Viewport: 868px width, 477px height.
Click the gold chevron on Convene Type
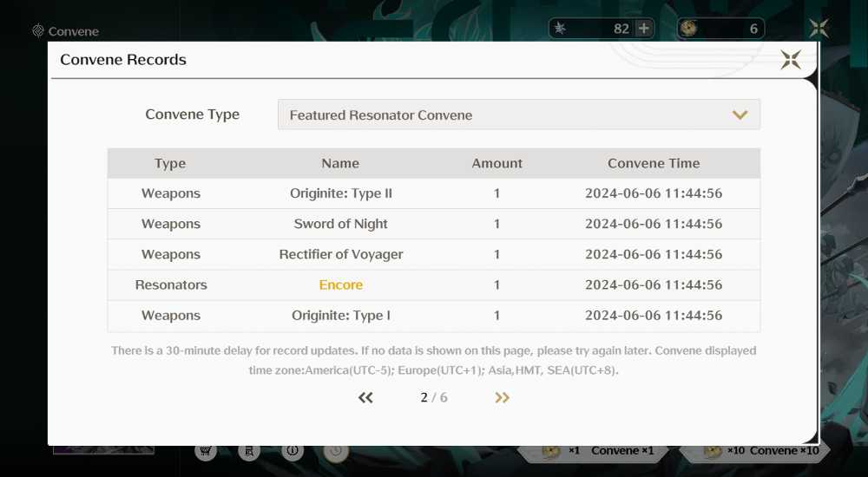(x=740, y=115)
